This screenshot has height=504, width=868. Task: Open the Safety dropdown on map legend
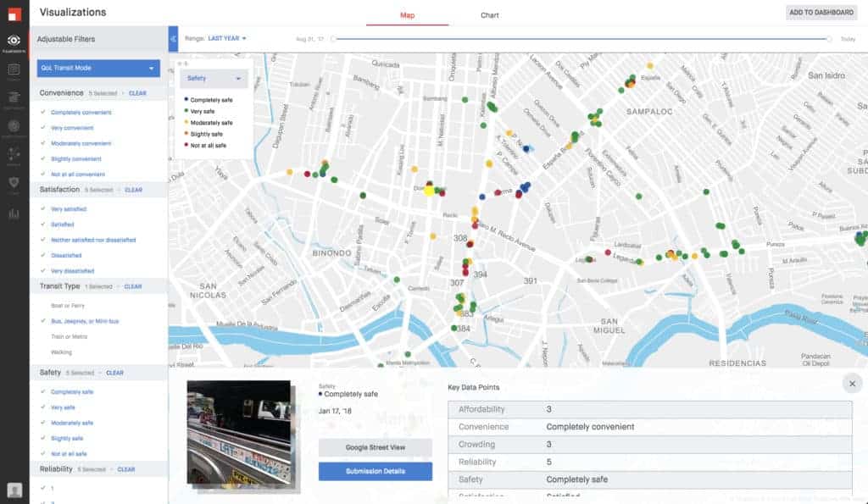[214, 79]
